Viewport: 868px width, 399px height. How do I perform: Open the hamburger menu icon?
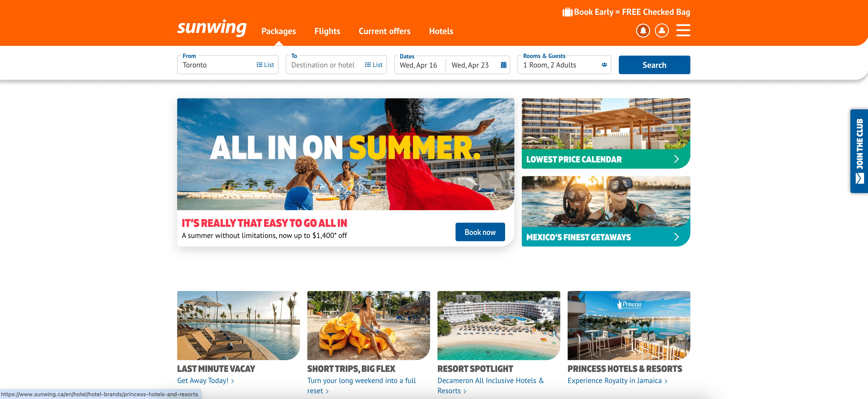683,30
